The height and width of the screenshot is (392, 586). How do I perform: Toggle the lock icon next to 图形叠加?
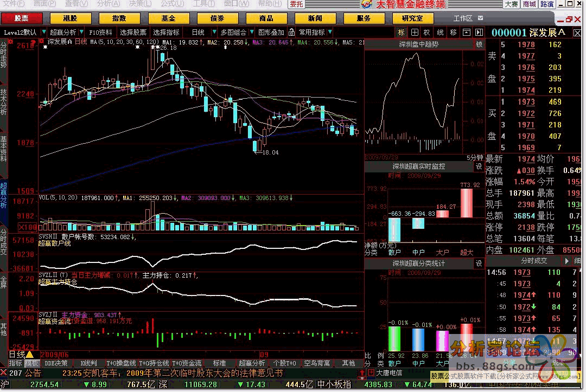pyautogui.click(x=291, y=33)
